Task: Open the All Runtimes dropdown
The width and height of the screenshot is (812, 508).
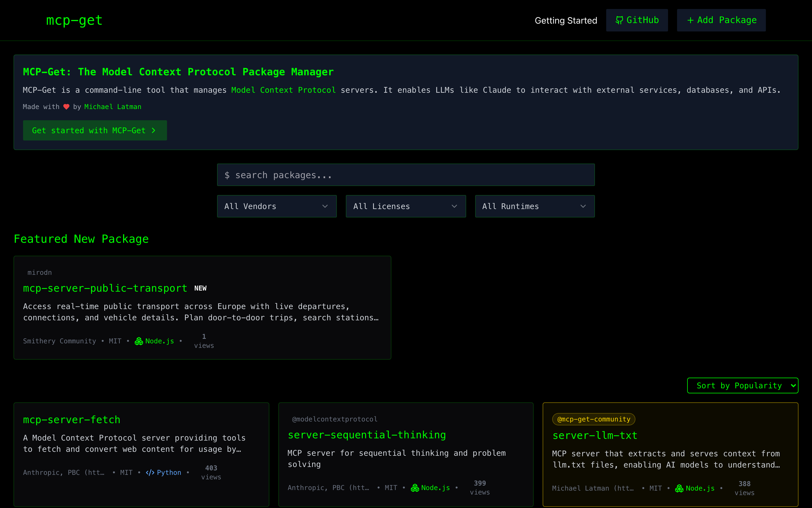Action: pos(534,206)
